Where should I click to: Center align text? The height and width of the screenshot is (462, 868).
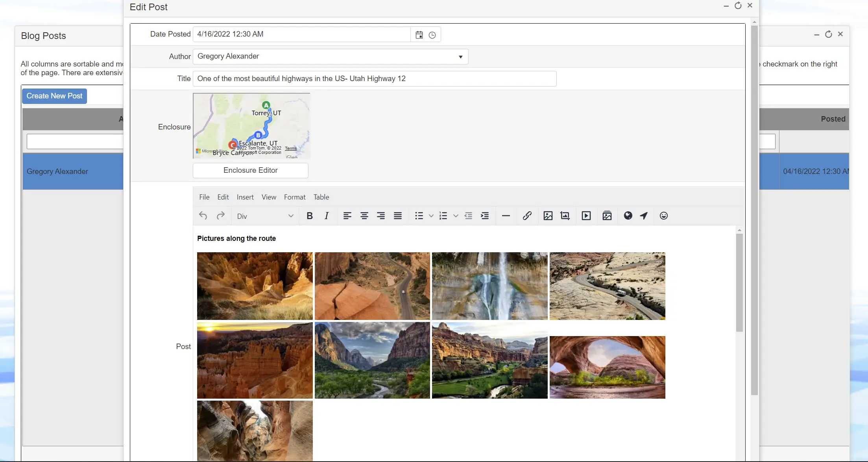coord(364,216)
